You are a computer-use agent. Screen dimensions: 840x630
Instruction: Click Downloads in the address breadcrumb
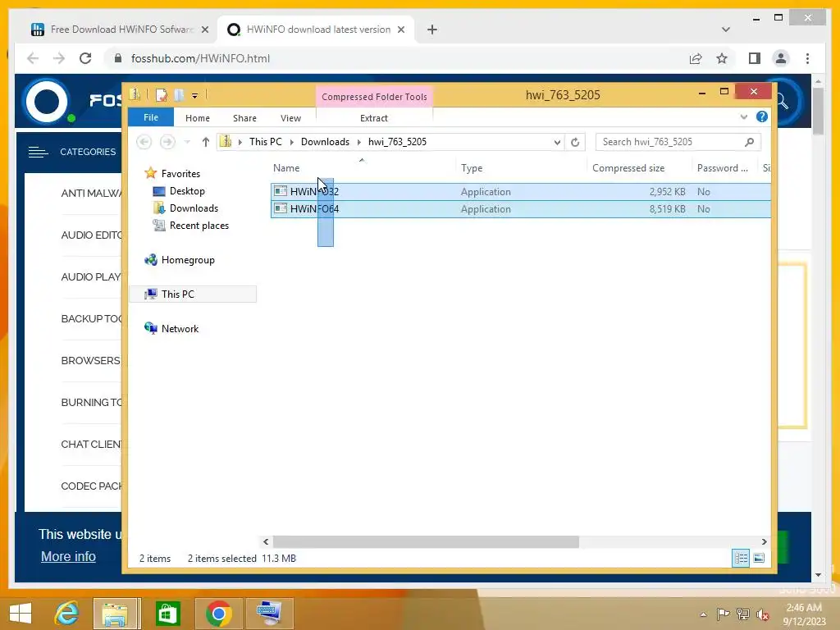(325, 142)
